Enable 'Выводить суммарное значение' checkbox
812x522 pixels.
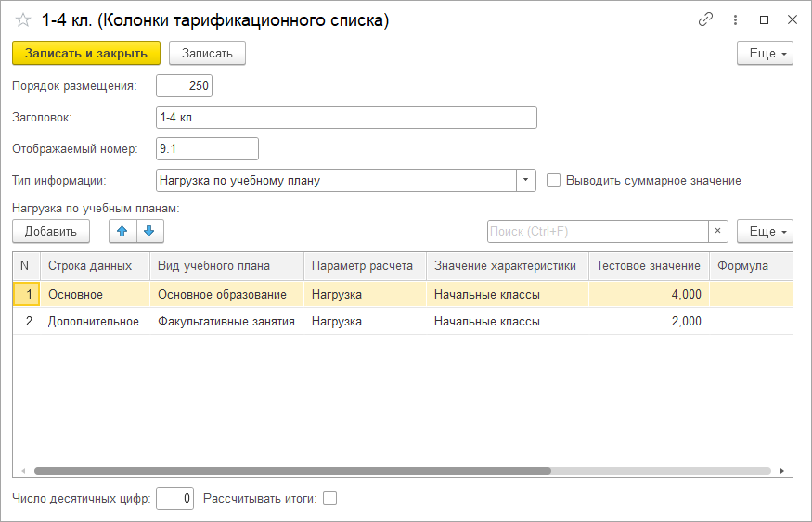point(554,181)
